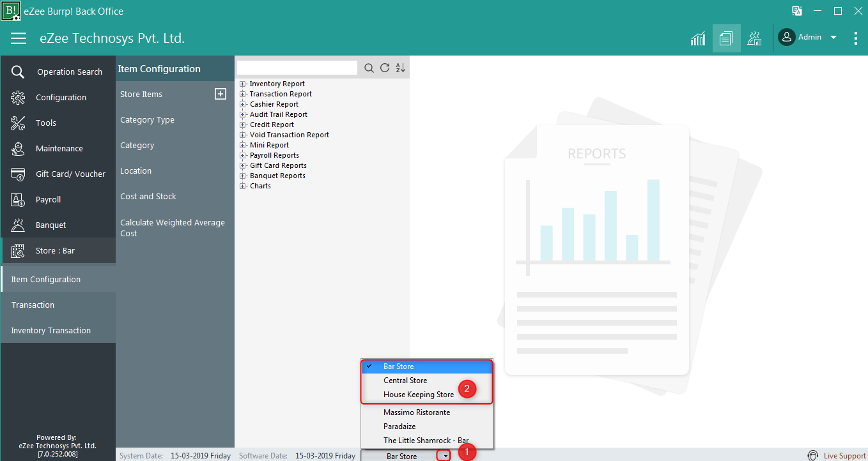Image resolution: width=868 pixels, height=461 pixels.
Task: Expand the Mini Report tree node
Action: 243,145
